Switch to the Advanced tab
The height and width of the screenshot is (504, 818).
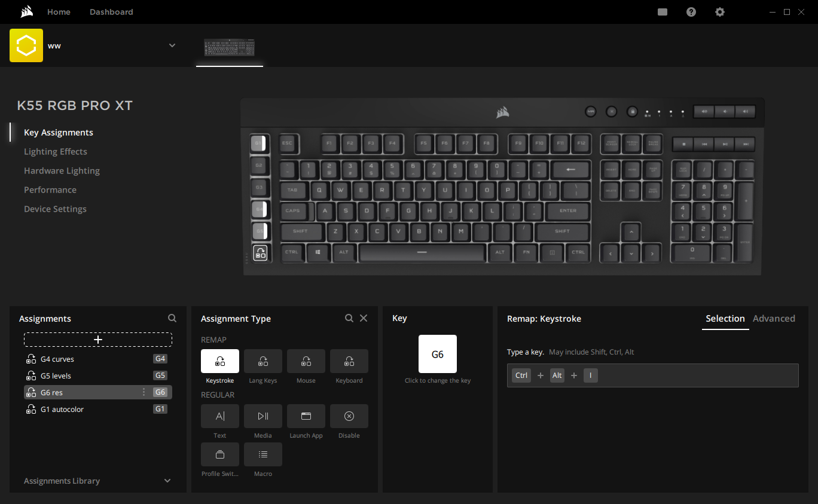774,319
